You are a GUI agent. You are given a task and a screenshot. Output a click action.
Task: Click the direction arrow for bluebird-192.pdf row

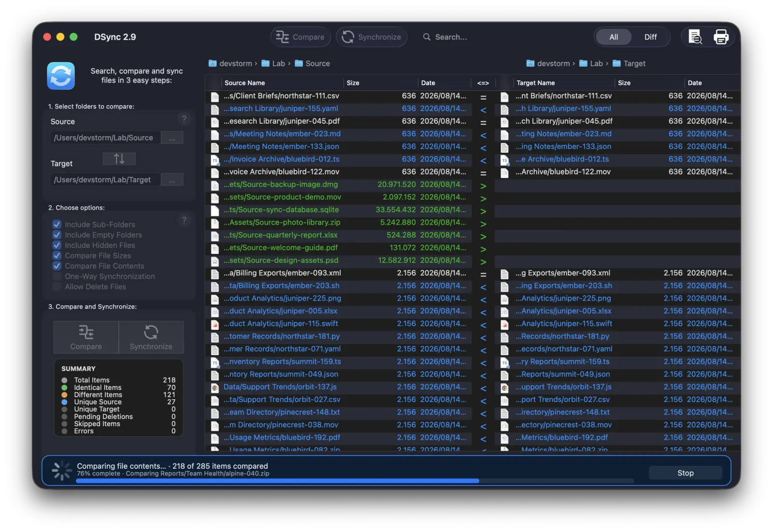[483, 439]
